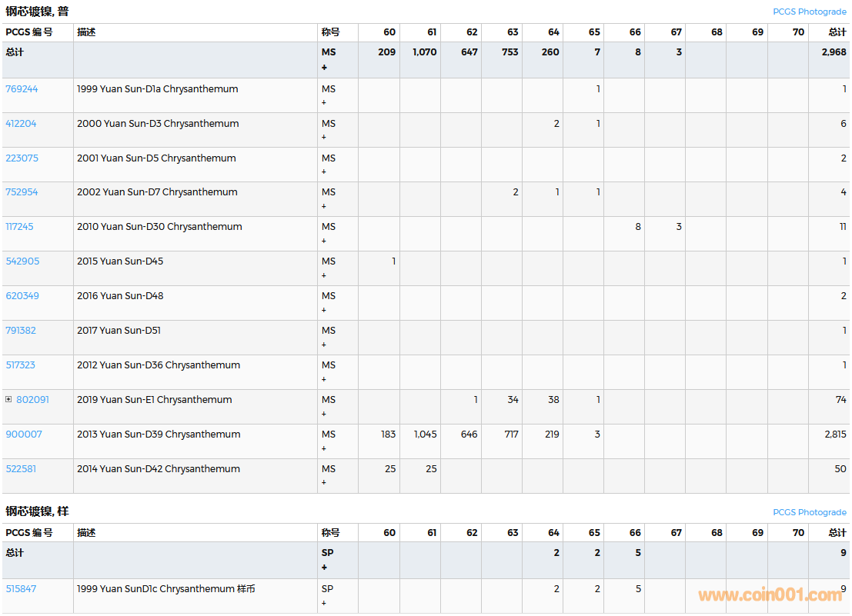
Task: Open the top PCGS Photograde link
Action: click(809, 12)
